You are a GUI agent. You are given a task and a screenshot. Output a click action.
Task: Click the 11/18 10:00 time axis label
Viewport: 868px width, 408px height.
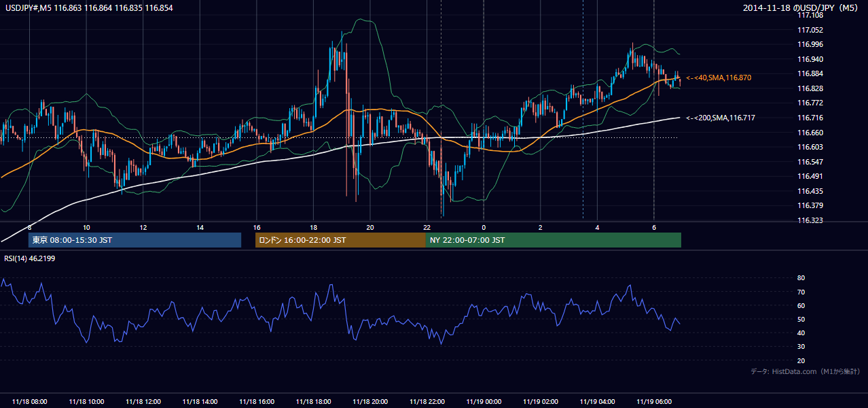point(86,402)
